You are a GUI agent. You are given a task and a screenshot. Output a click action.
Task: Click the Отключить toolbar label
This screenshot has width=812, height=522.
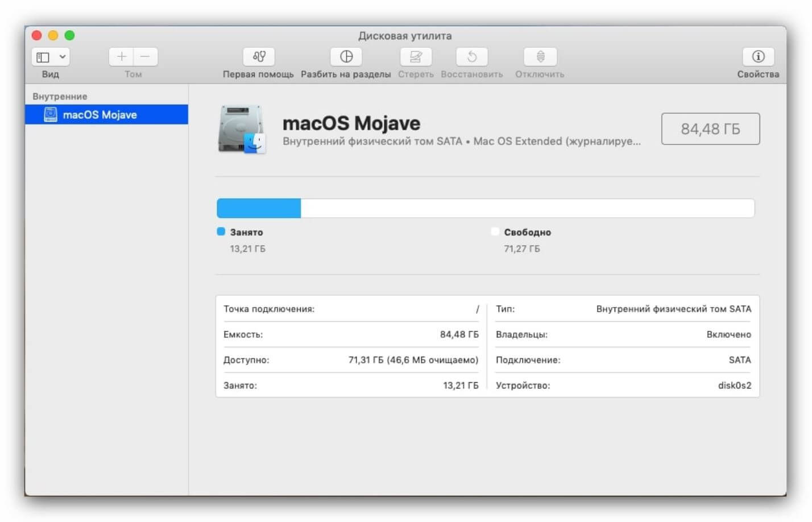540,74
